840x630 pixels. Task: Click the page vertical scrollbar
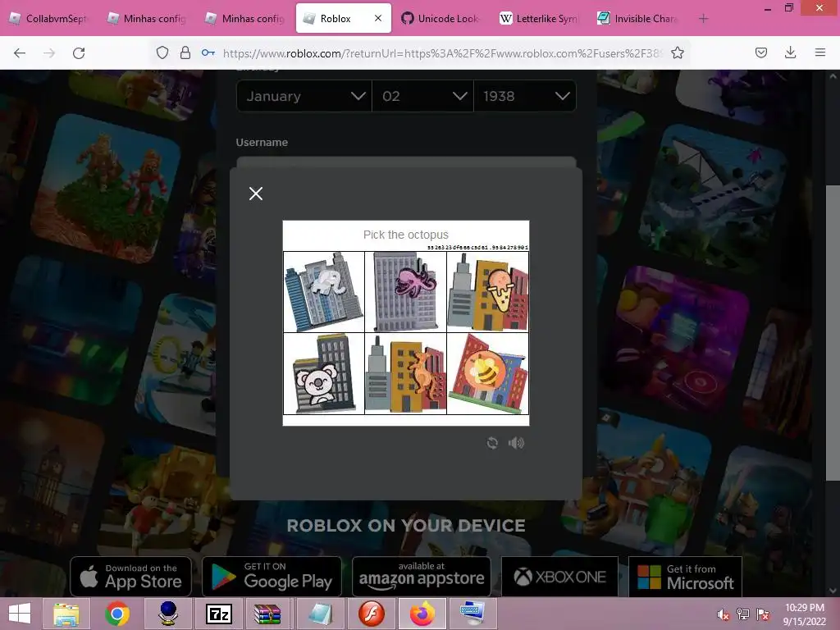coord(833,332)
